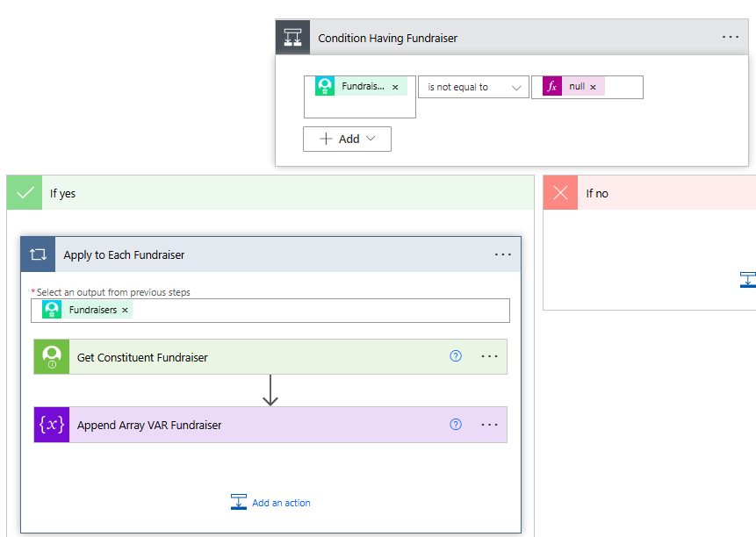Viewport: 756px width, 537px height.
Task: Click the green If yes checkmark icon
Action: 25,193
